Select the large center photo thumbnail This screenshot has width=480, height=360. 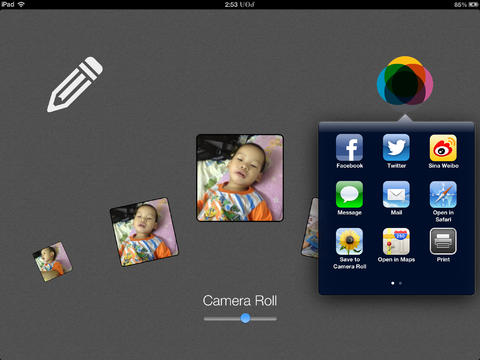[x=240, y=178]
